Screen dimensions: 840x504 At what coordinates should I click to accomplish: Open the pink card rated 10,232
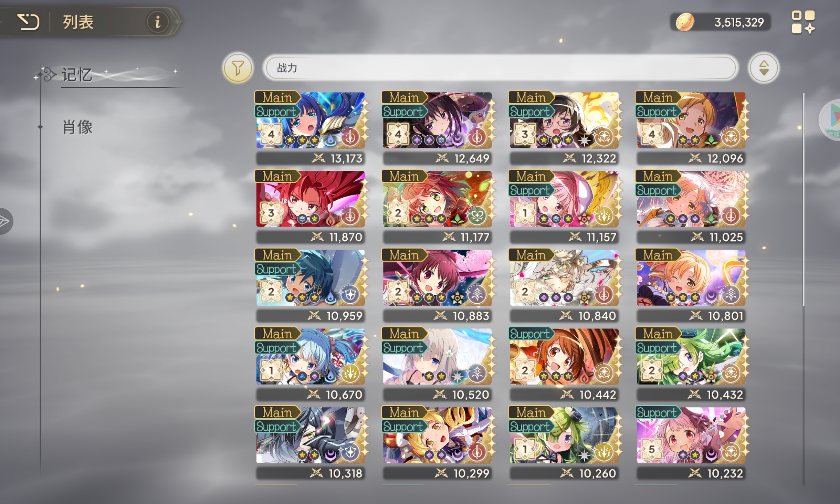coord(691,443)
